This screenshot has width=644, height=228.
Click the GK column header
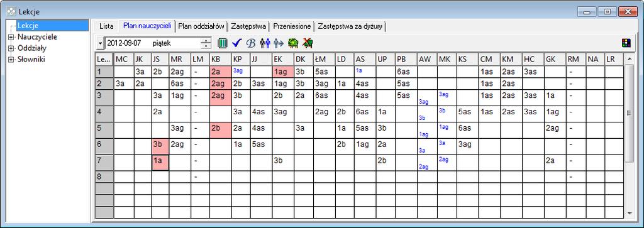click(x=555, y=59)
